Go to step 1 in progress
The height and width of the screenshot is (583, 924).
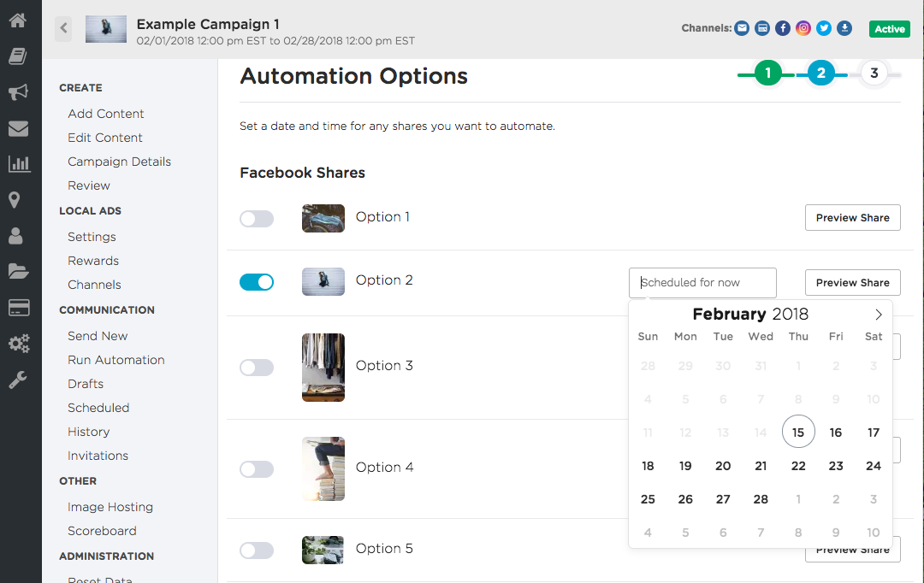[x=767, y=73]
